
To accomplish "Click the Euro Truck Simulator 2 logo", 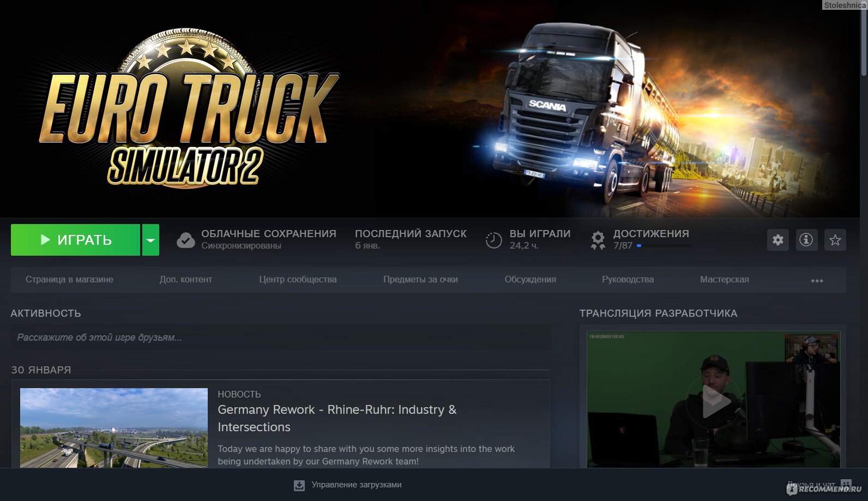I will click(x=189, y=107).
